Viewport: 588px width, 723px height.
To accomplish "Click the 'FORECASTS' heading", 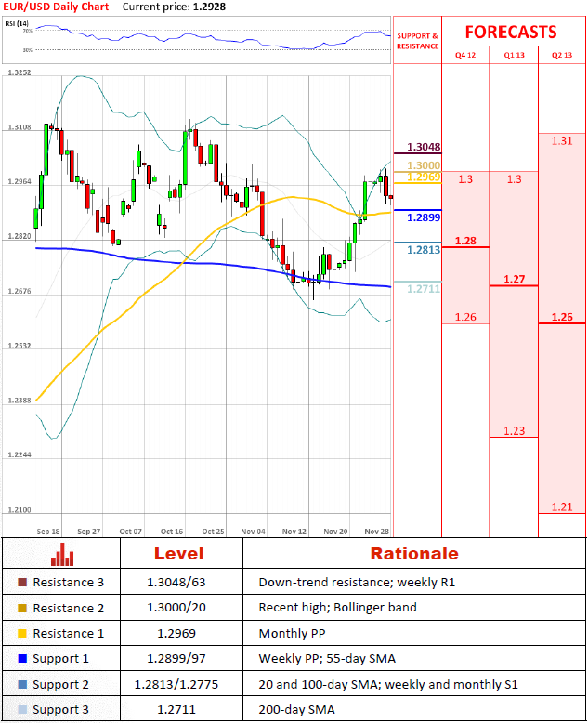I will point(511,32).
